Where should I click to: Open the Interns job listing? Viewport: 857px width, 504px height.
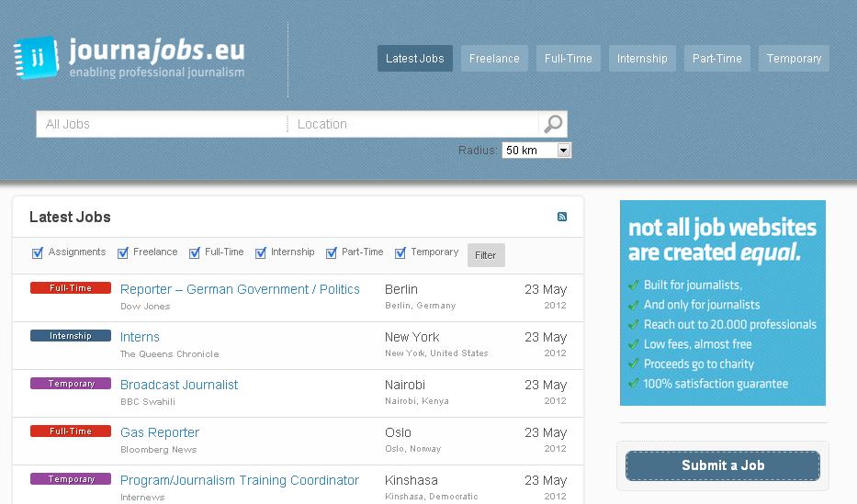pyautogui.click(x=140, y=337)
